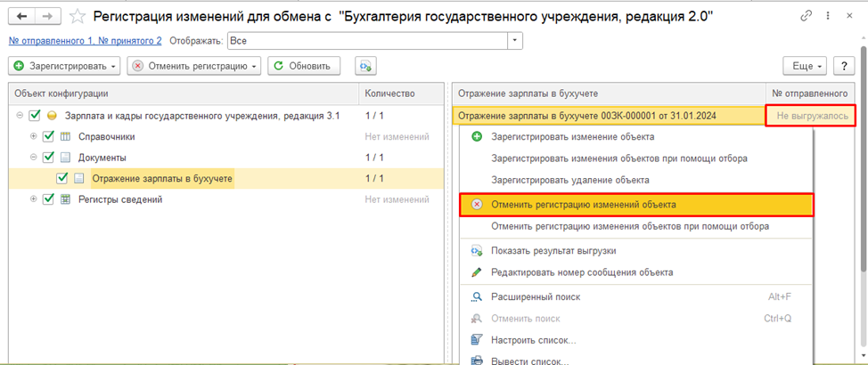Choose Настроить список... in the context menu
868x365 pixels.
click(x=636, y=340)
